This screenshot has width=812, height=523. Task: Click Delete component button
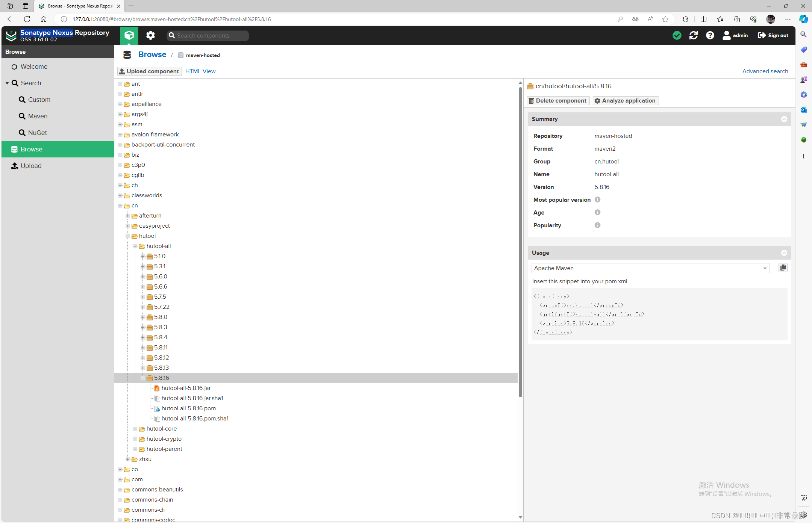point(558,100)
